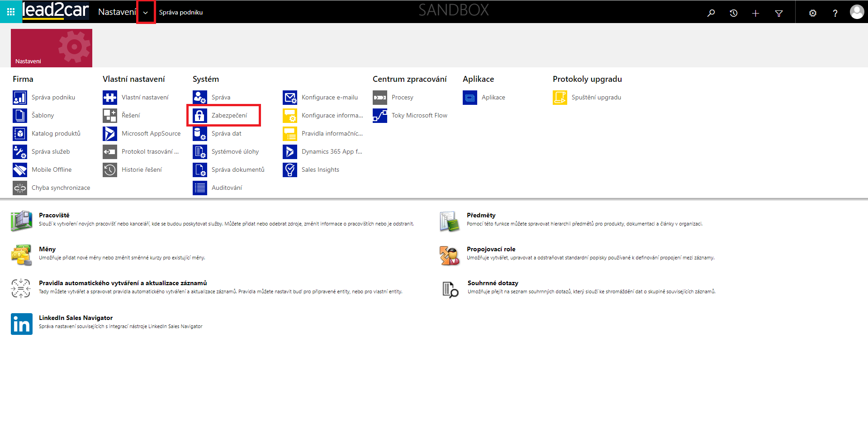Click the help question mark icon
Screen dimensions: 868x437
pyautogui.click(x=835, y=13)
